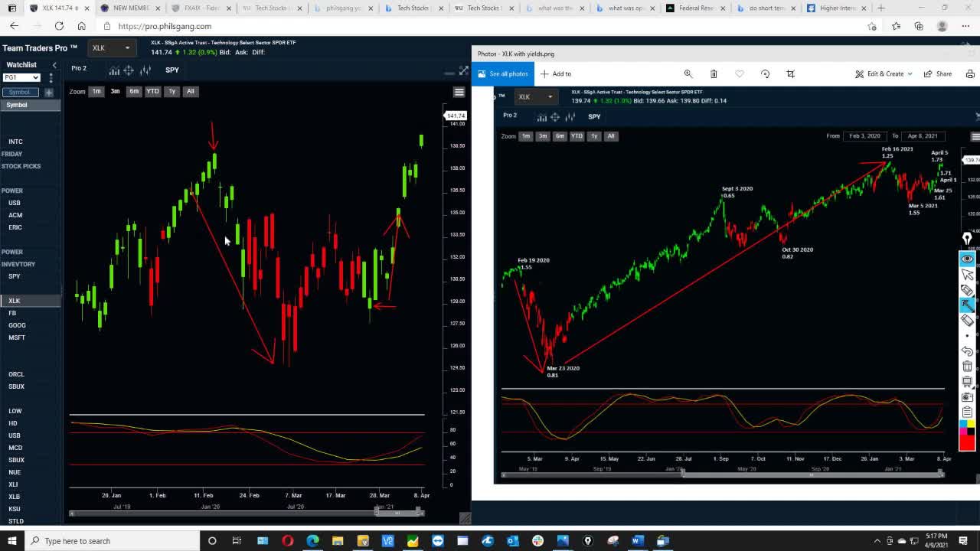The width and height of the screenshot is (980, 551).
Task: Go to the browser home page icon
Action: tap(81, 26)
